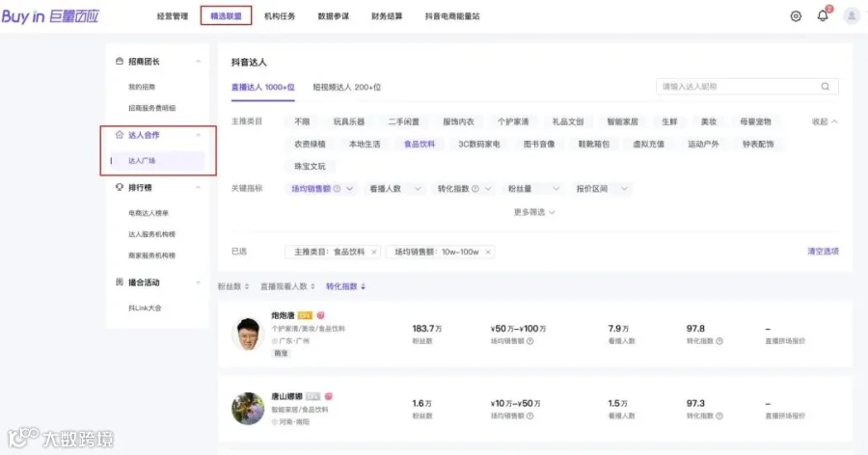The height and width of the screenshot is (455, 868).
Task: Click the 达人合作 sidebar icon
Action: 119,135
